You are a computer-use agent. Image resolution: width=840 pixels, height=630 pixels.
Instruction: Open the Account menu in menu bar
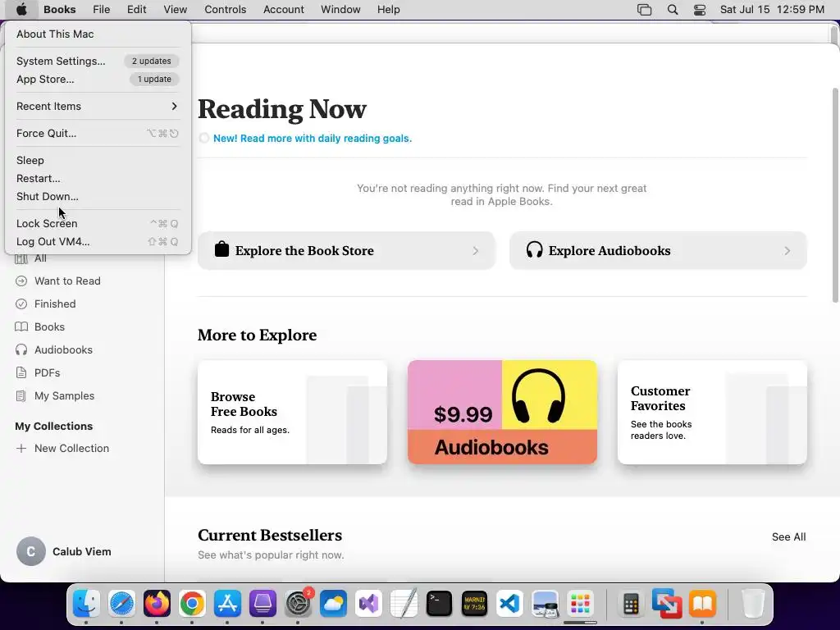pyautogui.click(x=284, y=9)
